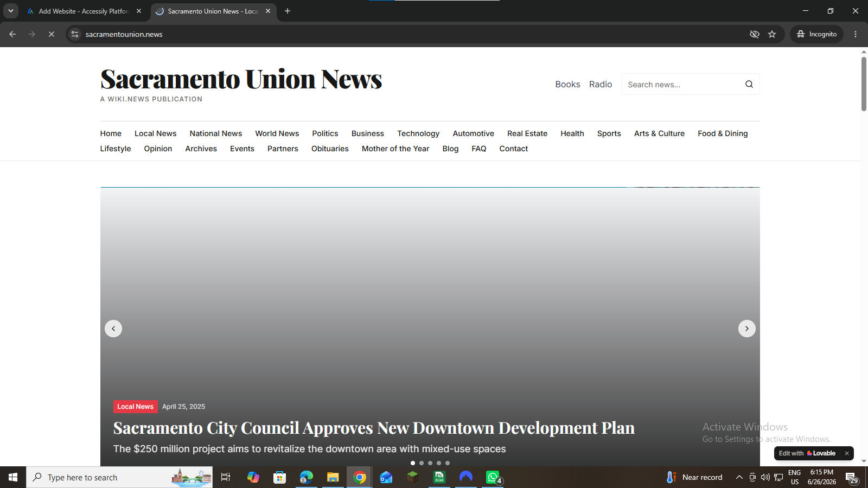This screenshot has height=488, width=868.
Task: Close the Sacramento Union News tab
Action: click(268, 11)
